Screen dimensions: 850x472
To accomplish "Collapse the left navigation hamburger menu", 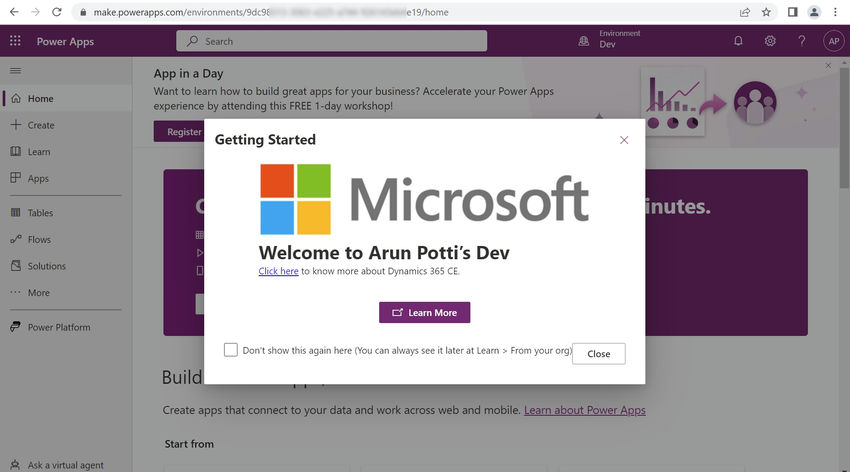I will pos(16,71).
